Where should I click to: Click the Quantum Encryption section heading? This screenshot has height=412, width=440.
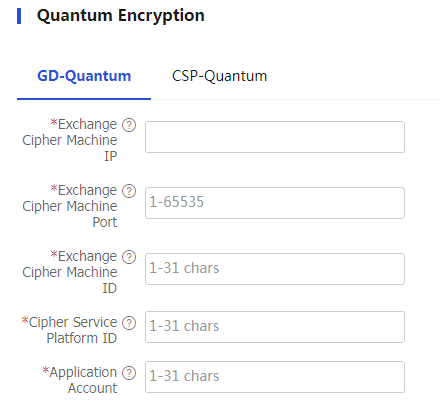coord(121,16)
